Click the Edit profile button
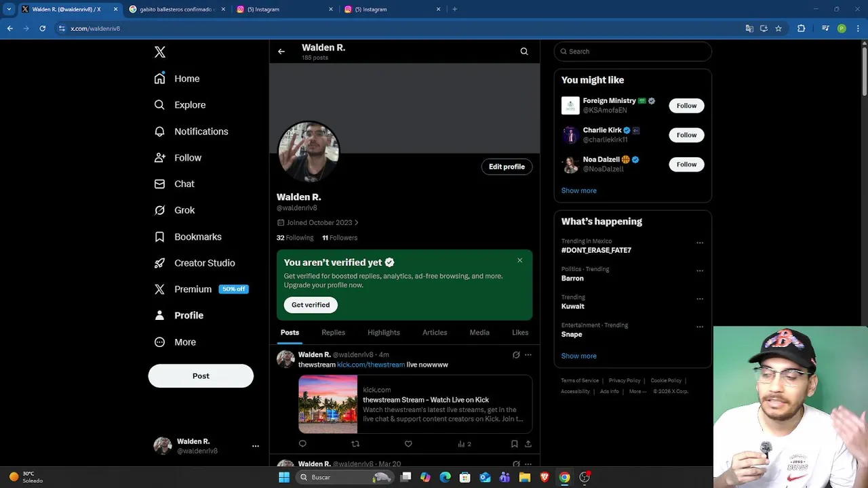 point(507,167)
